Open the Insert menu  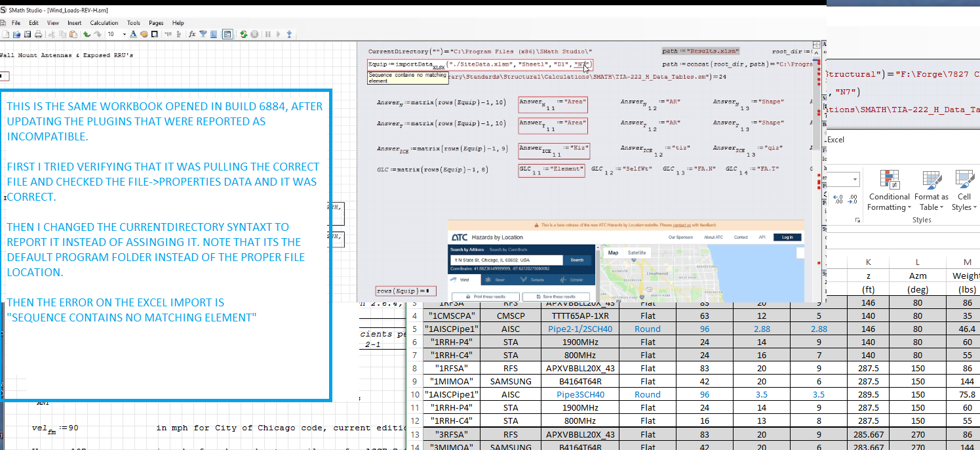[x=75, y=23]
